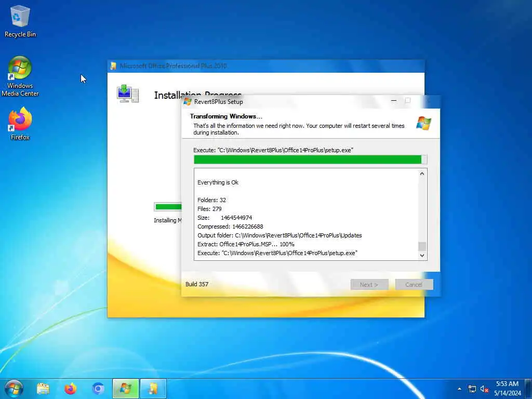Click the 'Build 357' label
This screenshot has height=399, width=532.
pyautogui.click(x=197, y=284)
